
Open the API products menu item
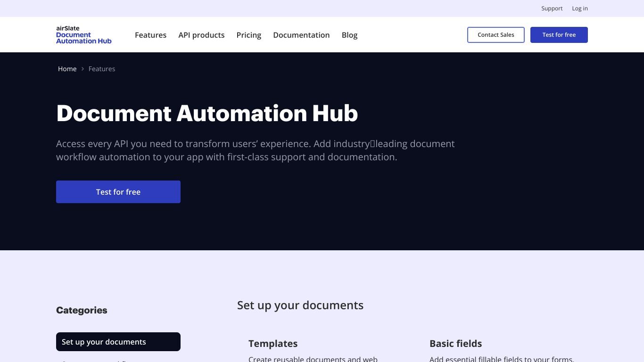tap(201, 35)
